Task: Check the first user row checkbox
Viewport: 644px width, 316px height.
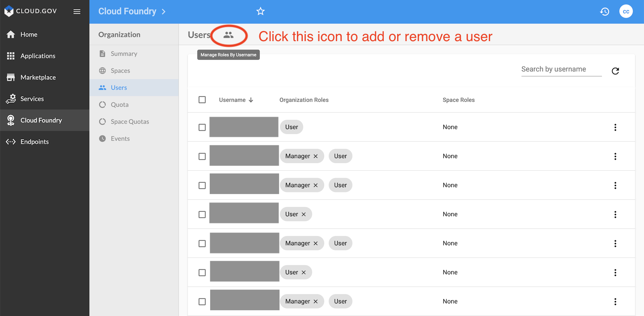Action: (x=202, y=127)
